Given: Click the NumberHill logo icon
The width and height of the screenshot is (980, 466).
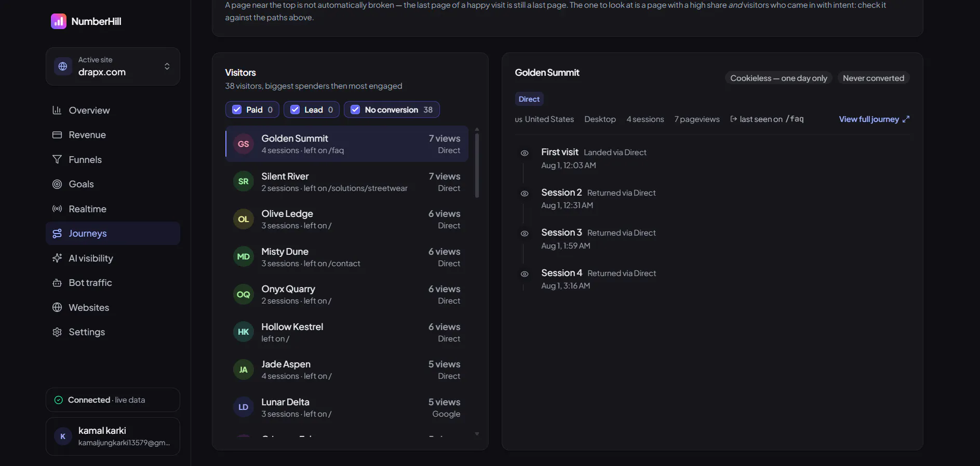Looking at the screenshot, I should point(59,21).
